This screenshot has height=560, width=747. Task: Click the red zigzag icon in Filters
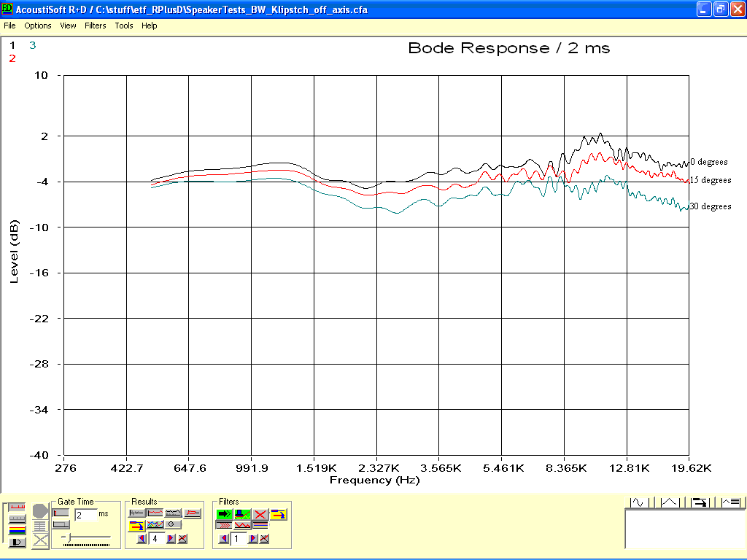(x=242, y=525)
